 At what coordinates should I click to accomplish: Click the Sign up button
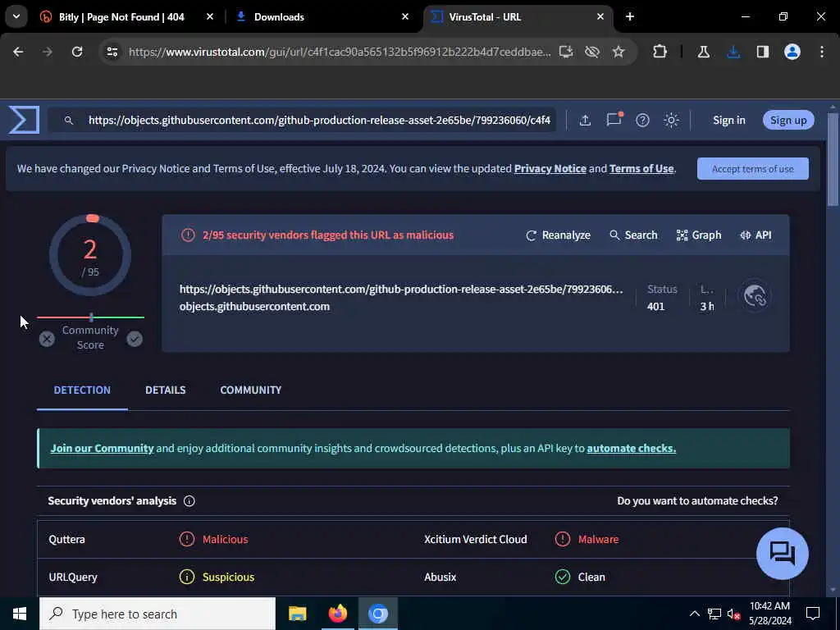788,120
